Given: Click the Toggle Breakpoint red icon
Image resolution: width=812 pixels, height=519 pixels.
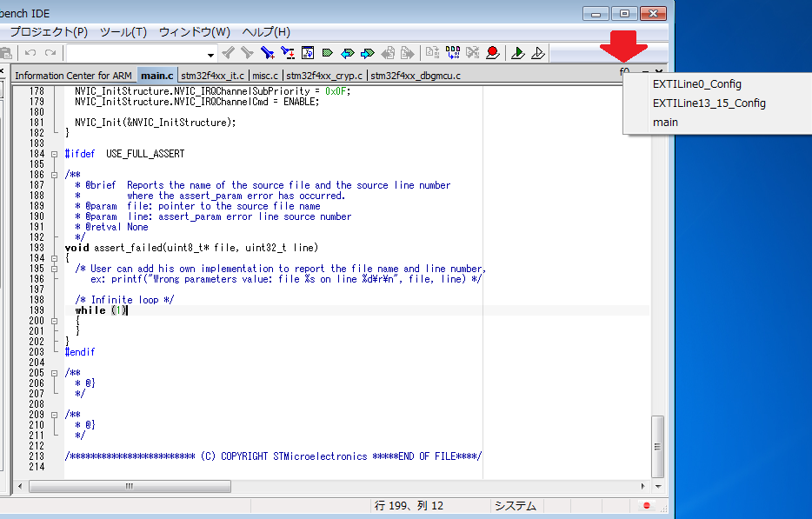Looking at the screenshot, I should (x=493, y=53).
